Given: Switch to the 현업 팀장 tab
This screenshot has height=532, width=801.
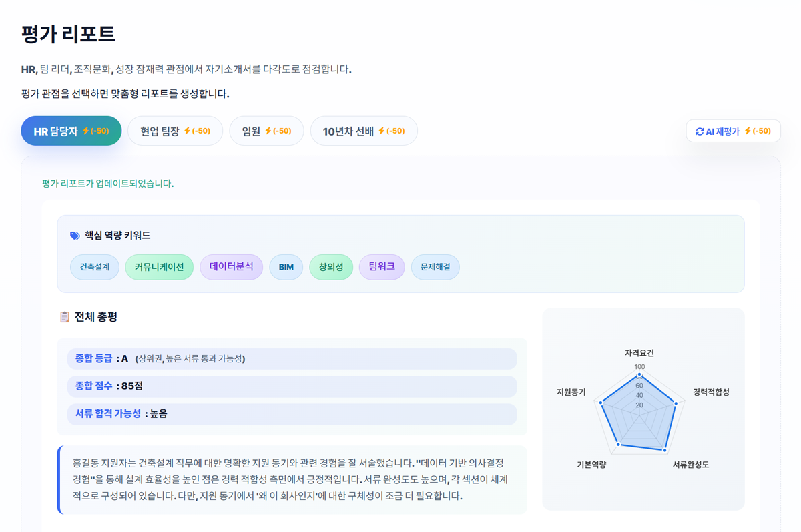Looking at the screenshot, I should [x=175, y=131].
